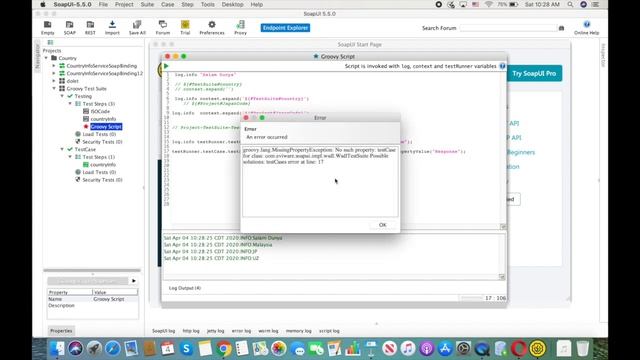This screenshot has width=640, height=360.
Task: Open Google Chrome in the Dock
Action: [224, 349]
